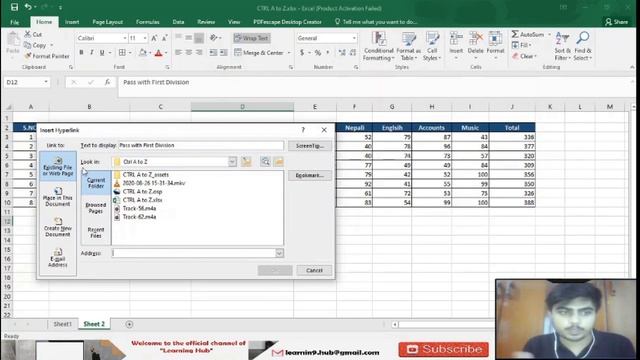This screenshot has height=360, width=640.
Task: Switch to the Review tab
Action: (206, 22)
